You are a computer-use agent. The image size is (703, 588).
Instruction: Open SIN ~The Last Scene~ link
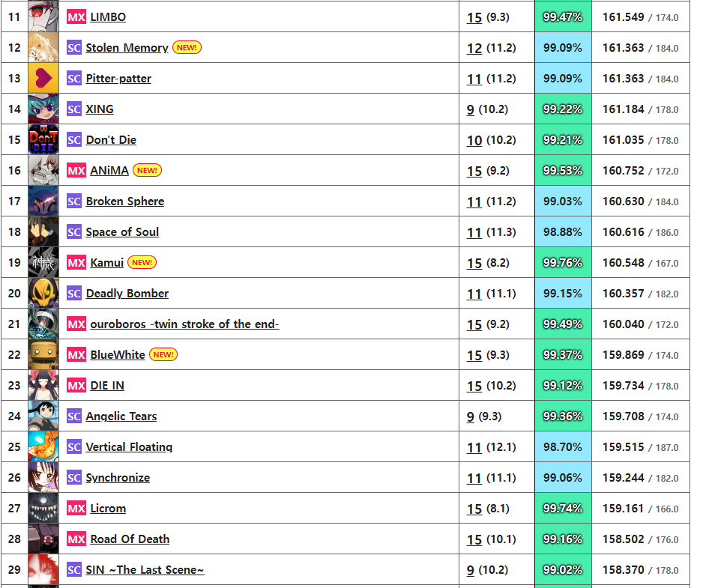145,569
